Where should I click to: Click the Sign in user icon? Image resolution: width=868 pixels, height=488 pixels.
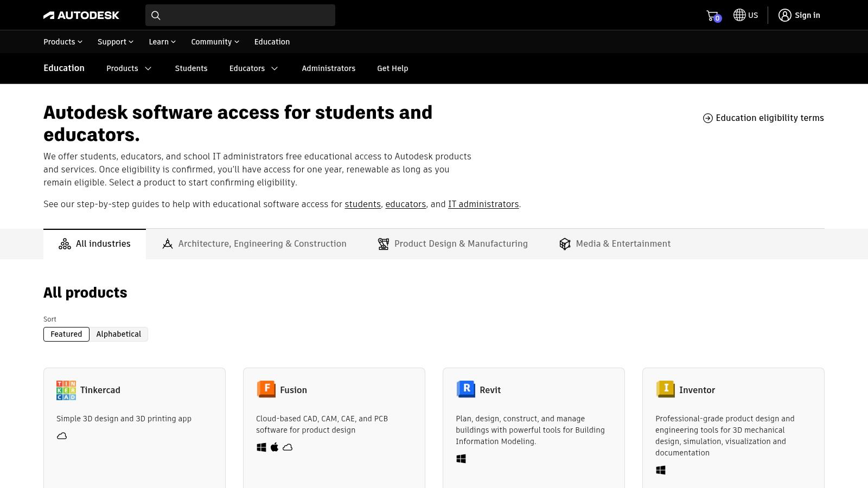(784, 15)
